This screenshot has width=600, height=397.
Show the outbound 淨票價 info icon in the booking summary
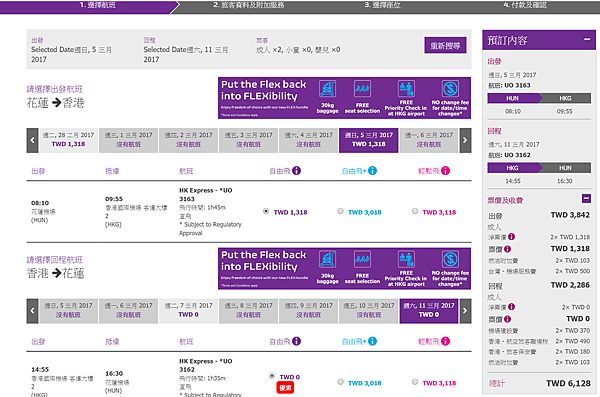point(512,237)
